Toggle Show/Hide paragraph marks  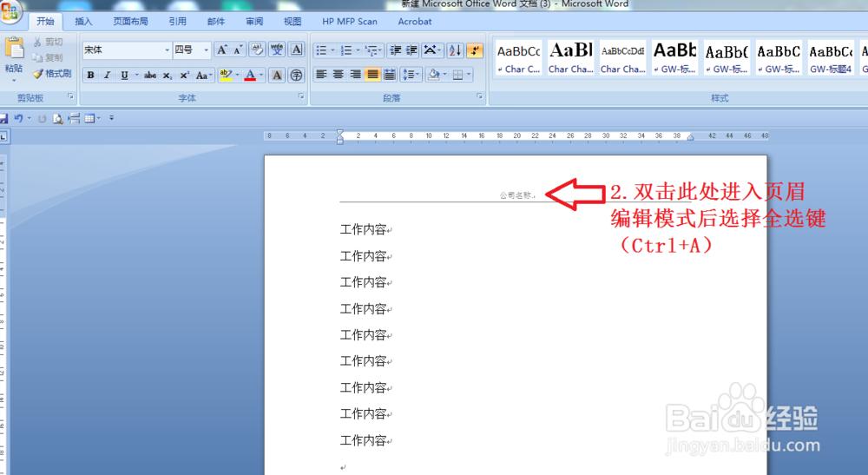475,51
